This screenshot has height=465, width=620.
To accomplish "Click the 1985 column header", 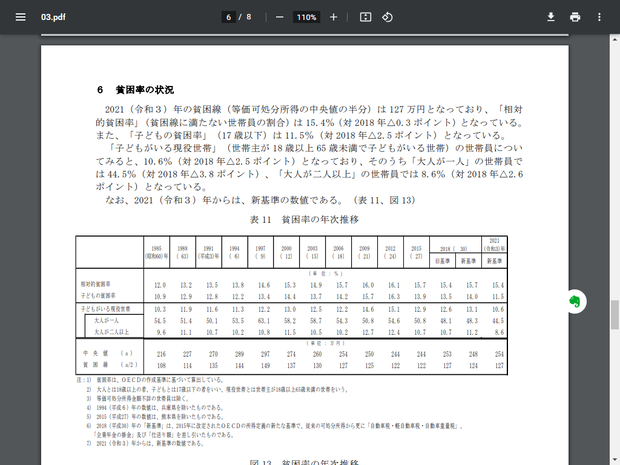I will 157,252.
